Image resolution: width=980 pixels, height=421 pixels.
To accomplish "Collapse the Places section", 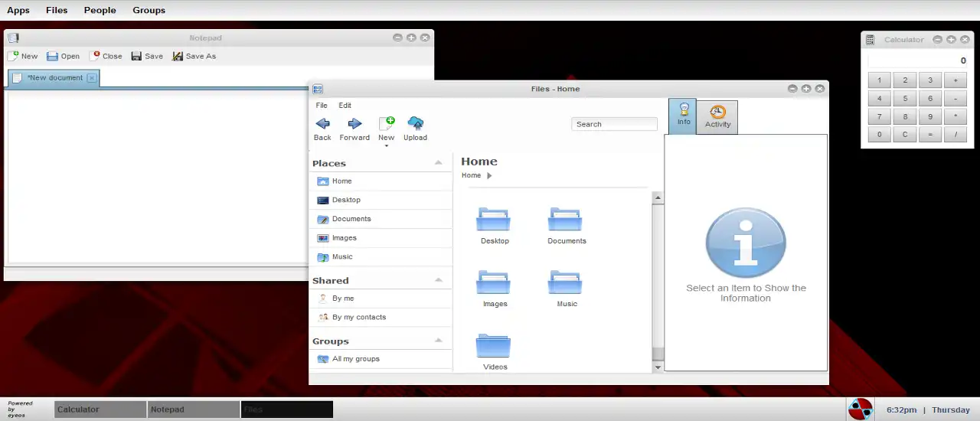I will 439,162.
